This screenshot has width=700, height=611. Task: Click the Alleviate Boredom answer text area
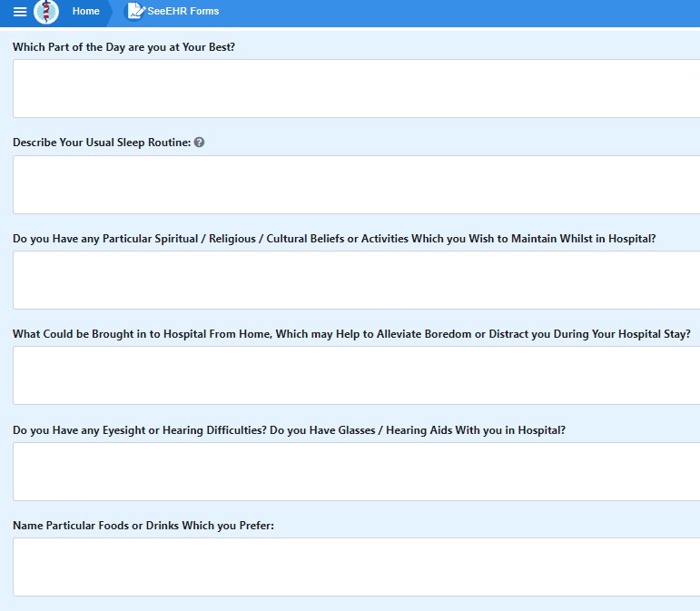click(356, 375)
